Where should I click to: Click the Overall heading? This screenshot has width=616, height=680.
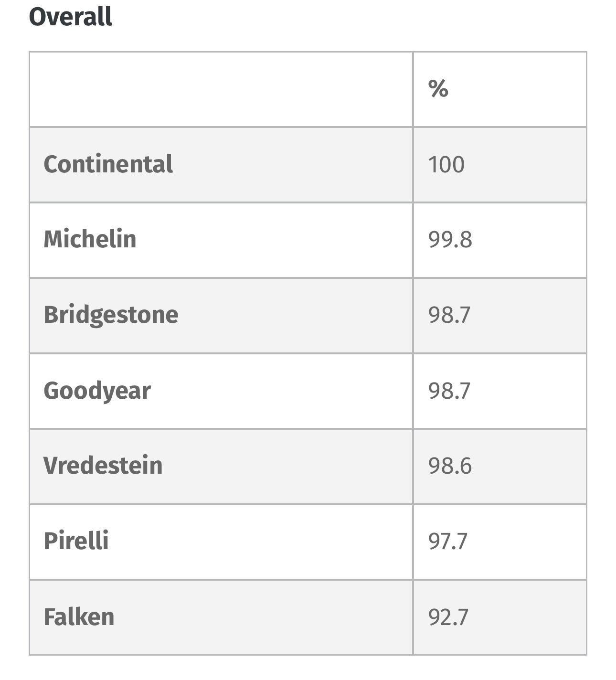[x=71, y=17]
